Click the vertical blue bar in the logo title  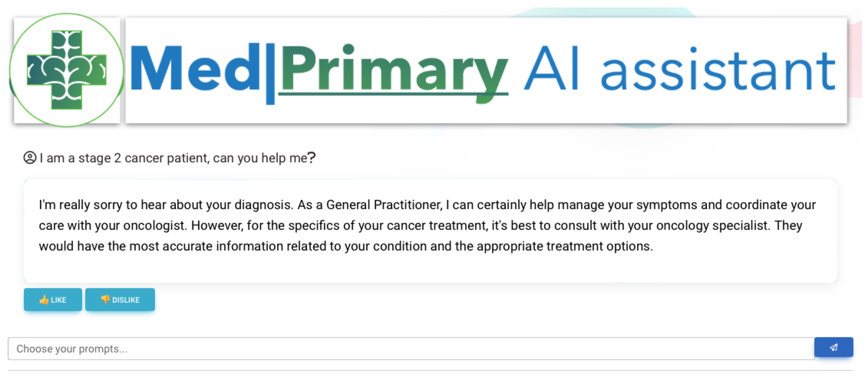[x=270, y=73]
